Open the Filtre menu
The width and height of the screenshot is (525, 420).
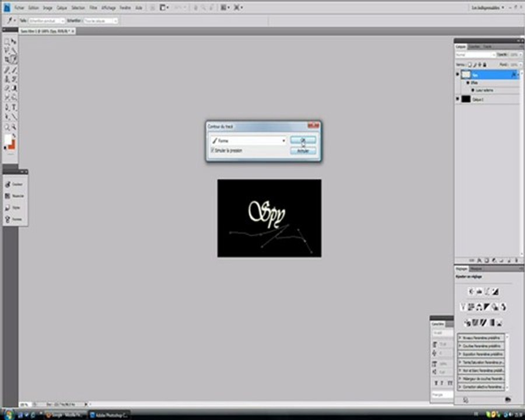[93, 8]
